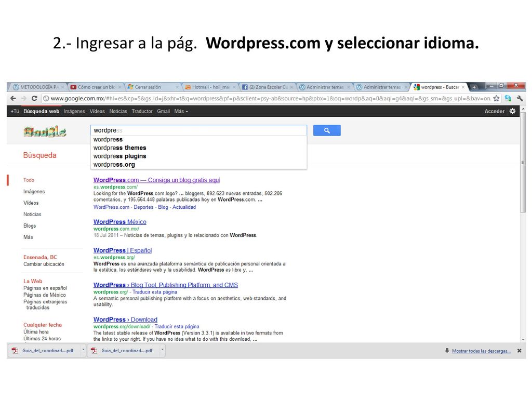Screen dimensions: 532x399
Task: Switch to Hotmail tab
Action: pos(210,87)
